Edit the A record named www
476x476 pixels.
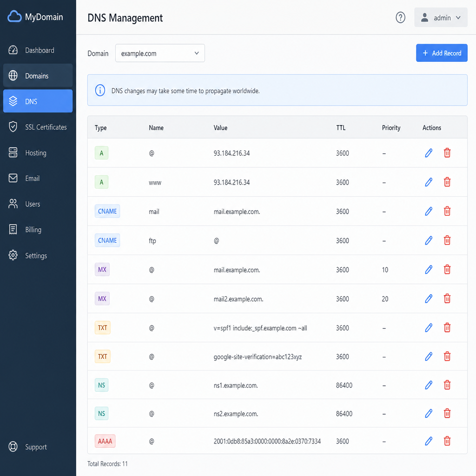428,182
